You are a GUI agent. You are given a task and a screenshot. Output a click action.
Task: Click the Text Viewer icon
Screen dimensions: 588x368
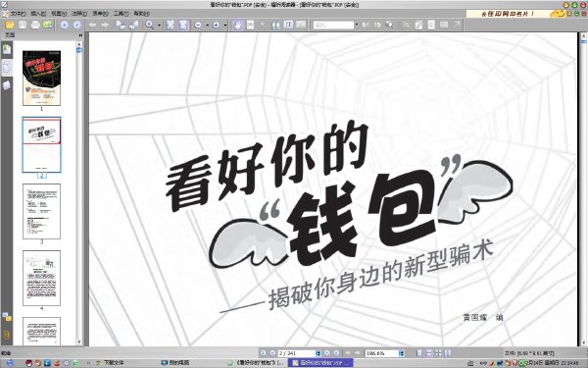(288, 25)
